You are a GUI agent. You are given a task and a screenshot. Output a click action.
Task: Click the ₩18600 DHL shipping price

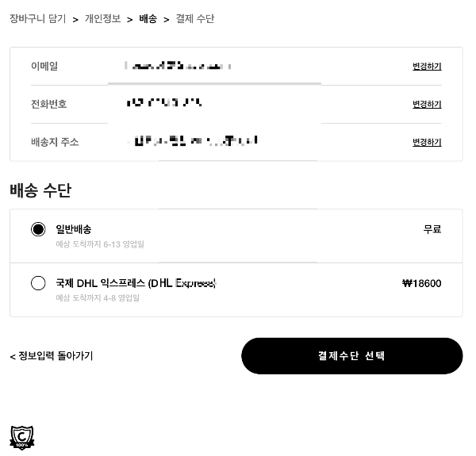(x=422, y=283)
